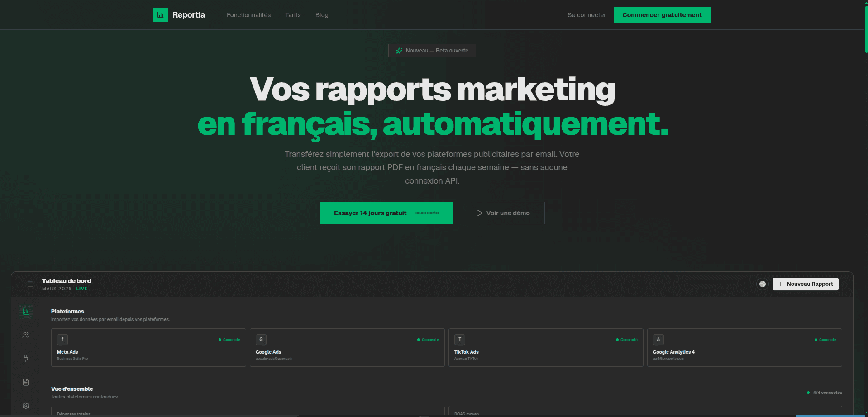Select the TikTok Ads platform card

pos(546,347)
